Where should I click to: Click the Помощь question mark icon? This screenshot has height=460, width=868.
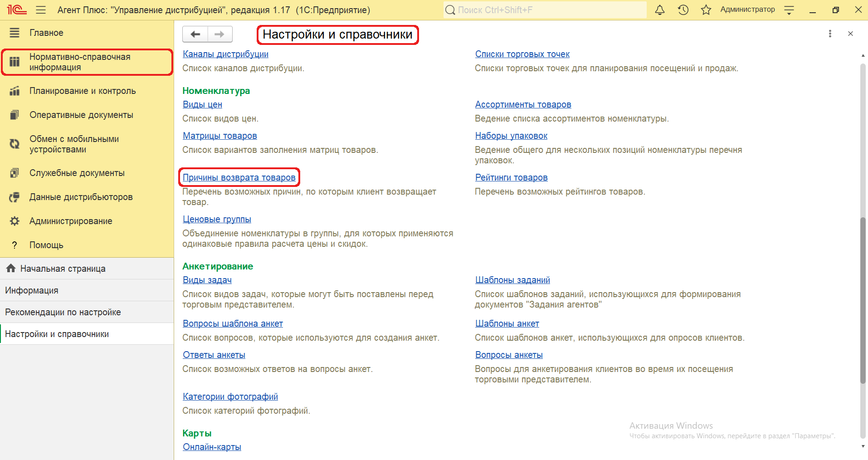pos(15,245)
